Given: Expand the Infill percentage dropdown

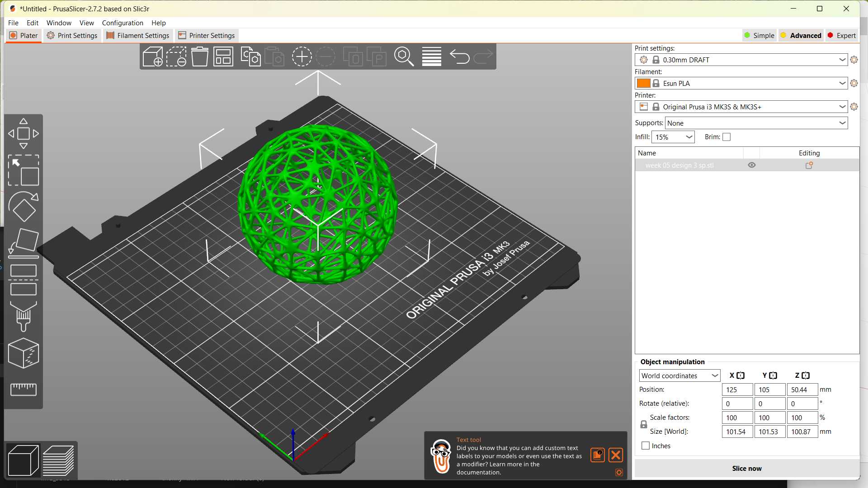Looking at the screenshot, I should (x=689, y=137).
